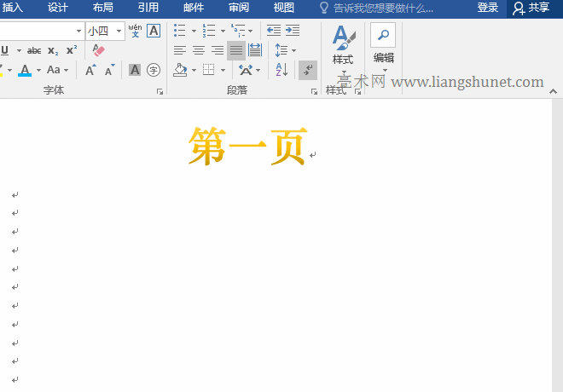Open the Phonetic Guide (wén) tool
The width and height of the screenshot is (563, 392).
135,31
